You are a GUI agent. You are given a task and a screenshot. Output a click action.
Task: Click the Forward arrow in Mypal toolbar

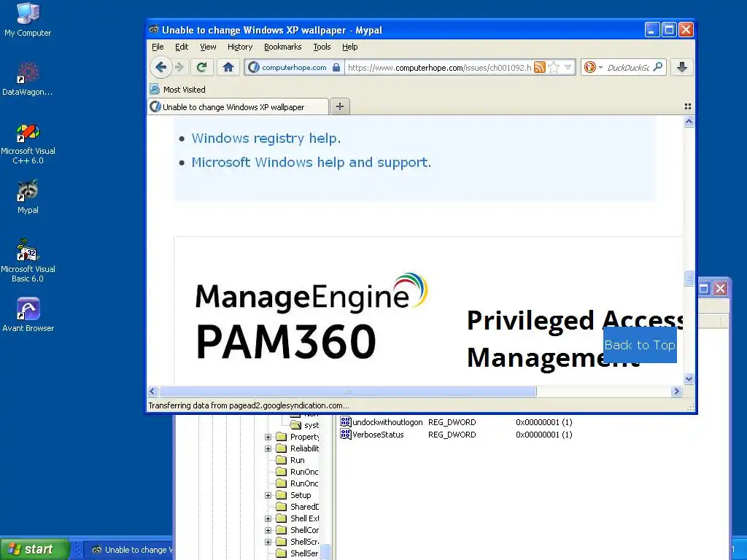click(179, 67)
